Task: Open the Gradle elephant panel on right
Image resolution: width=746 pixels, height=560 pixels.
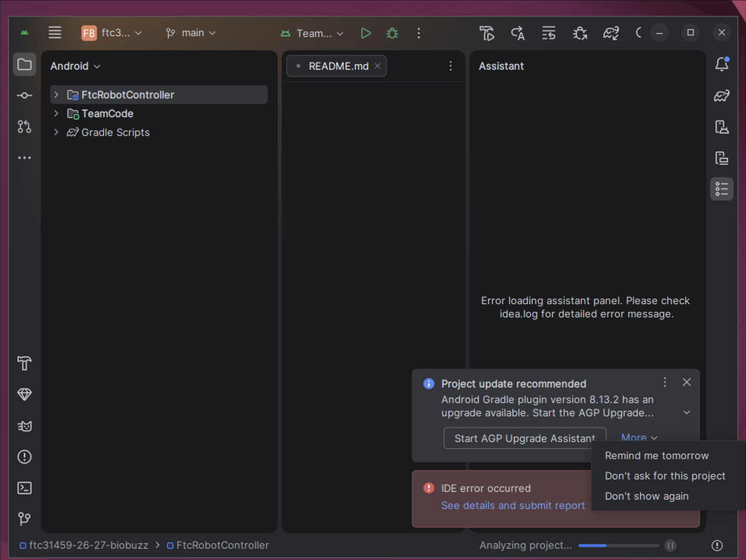Action: (x=722, y=96)
